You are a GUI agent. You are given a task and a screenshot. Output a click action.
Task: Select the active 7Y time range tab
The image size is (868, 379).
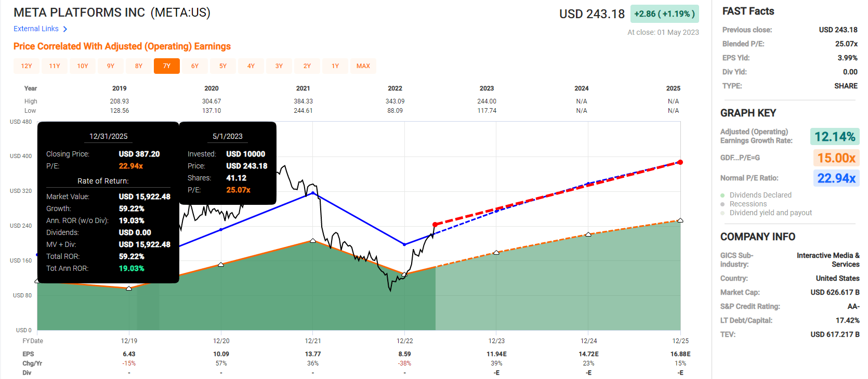(x=167, y=66)
